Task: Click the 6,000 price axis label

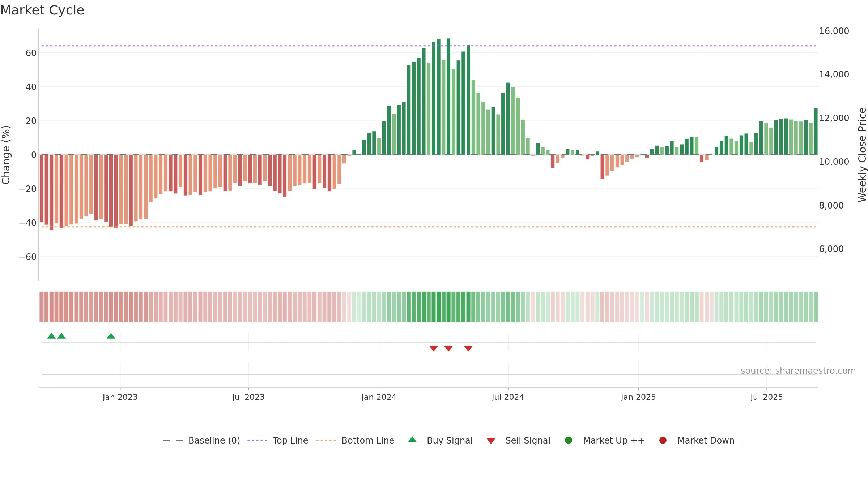Action: pos(831,249)
